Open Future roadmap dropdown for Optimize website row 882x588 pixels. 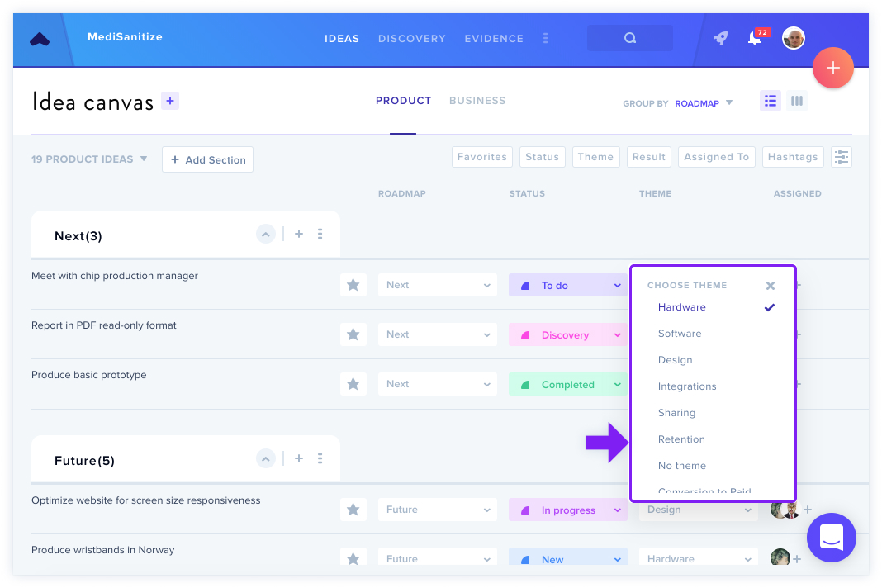coord(438,510)
